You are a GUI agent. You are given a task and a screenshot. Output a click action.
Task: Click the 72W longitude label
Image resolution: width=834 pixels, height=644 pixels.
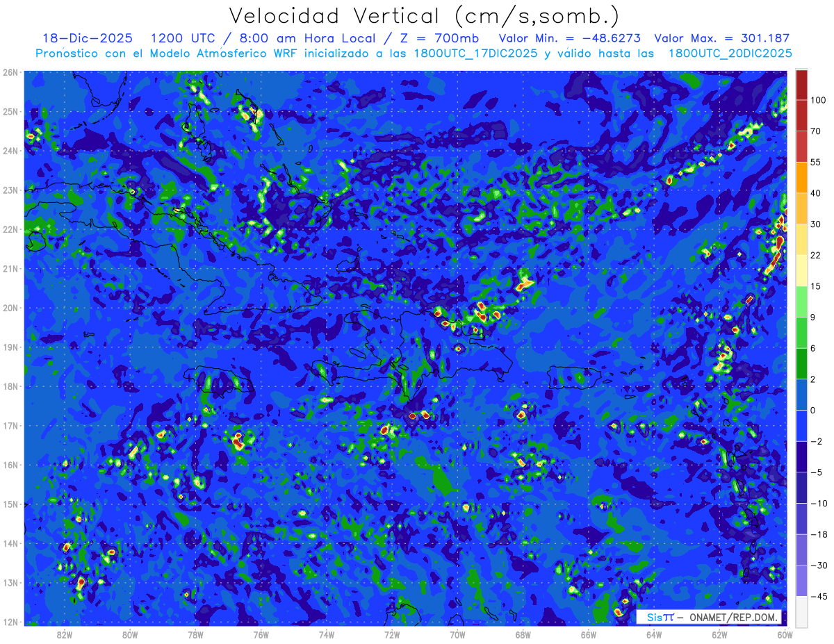click(392, 635)
